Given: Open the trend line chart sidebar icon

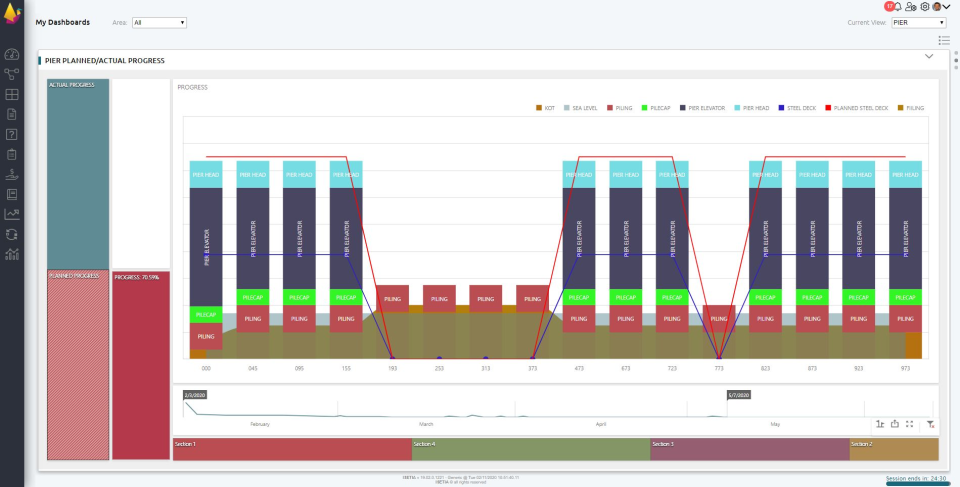Looking at the screenshot, I should click(x=12, y=214).
